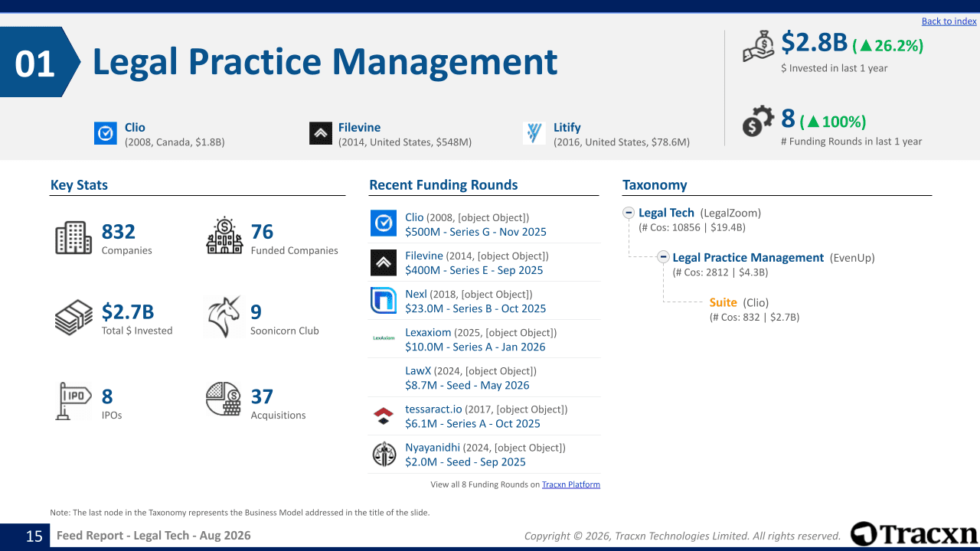The width and height of the screenshot is (980, 551).
Task: Click the Clio logo in the header
Action: pos(106,133)
